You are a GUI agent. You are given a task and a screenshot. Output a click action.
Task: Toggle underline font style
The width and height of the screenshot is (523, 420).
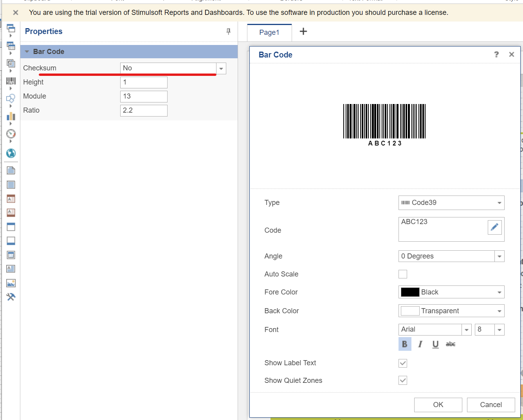point(435,344)
